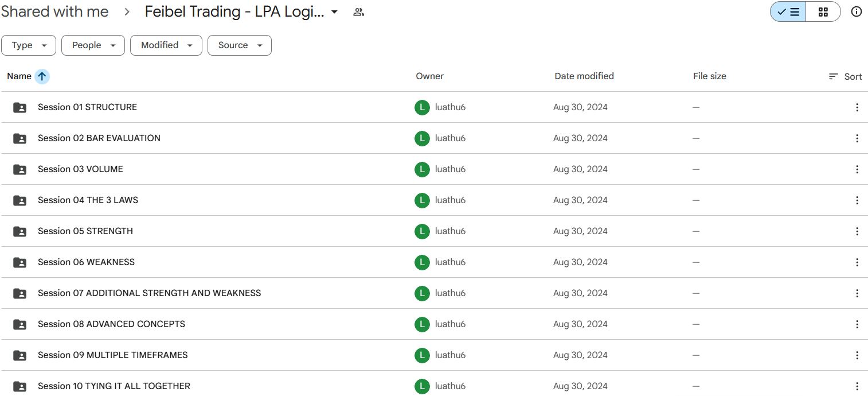Image resolution: width=868 pixels, height=396 pixels.
Task: Click the Sort button
Action: tap(845, 76)
